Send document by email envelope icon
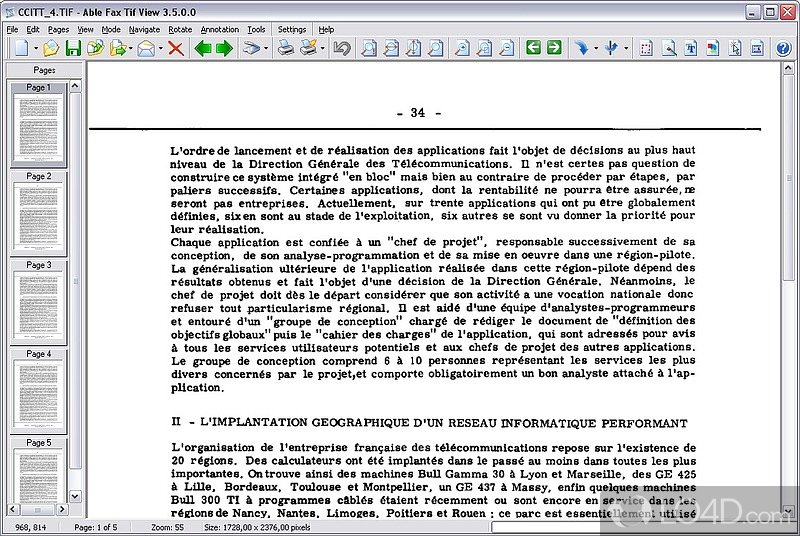 [146, 48]
